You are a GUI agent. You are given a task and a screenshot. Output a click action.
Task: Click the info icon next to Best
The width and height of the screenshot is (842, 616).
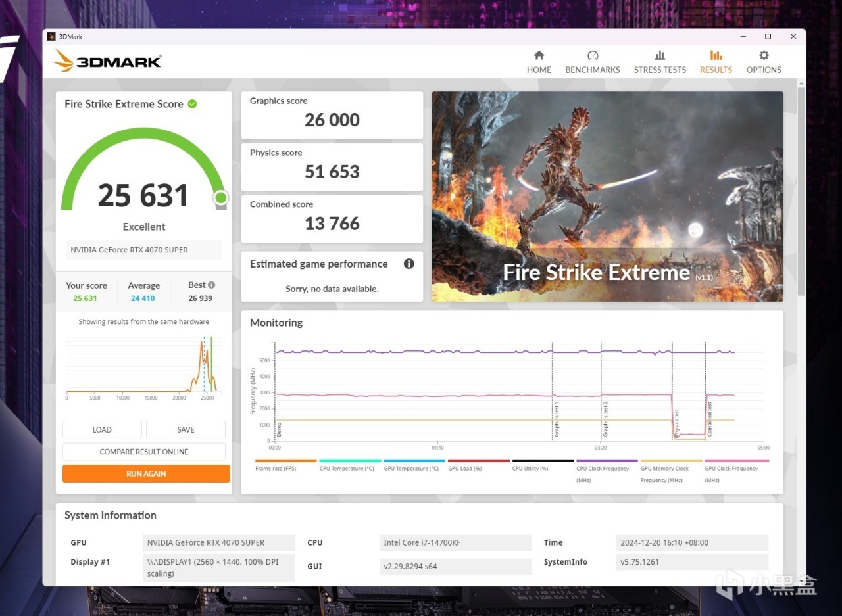(x=211, y=285)
